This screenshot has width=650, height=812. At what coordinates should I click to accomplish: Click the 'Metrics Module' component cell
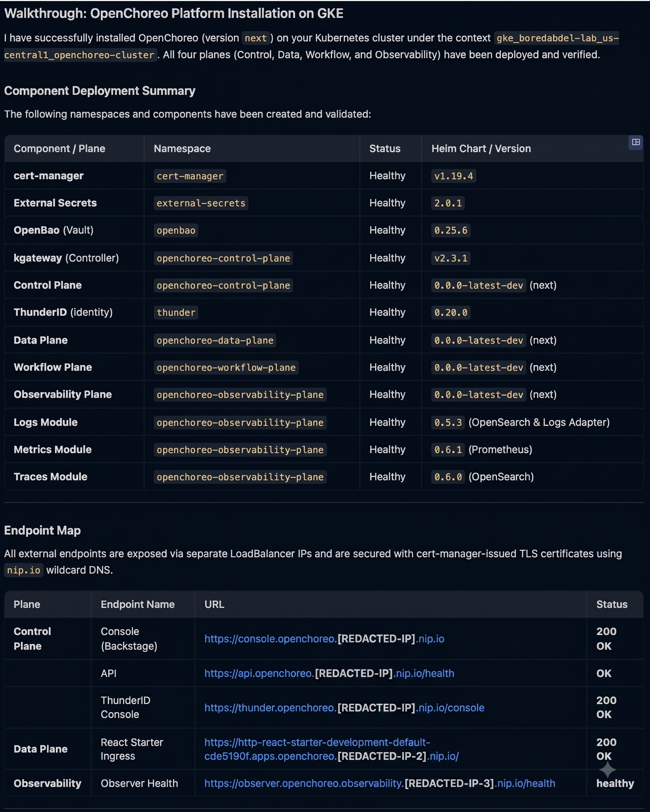click(53, 449)
